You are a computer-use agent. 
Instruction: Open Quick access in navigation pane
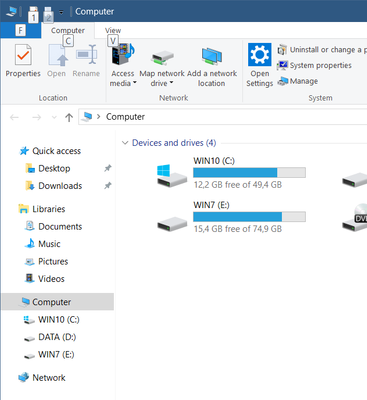pos(56,151)
